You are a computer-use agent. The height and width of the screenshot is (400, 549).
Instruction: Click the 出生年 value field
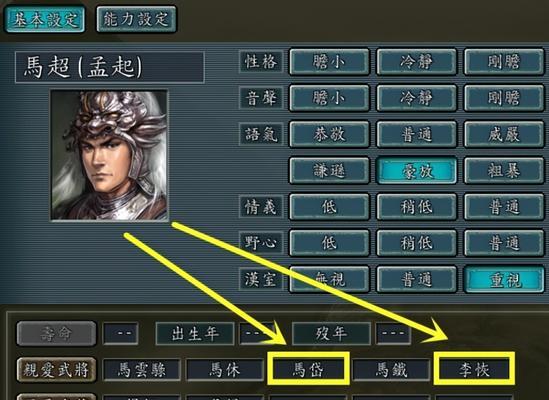point(256,334)
